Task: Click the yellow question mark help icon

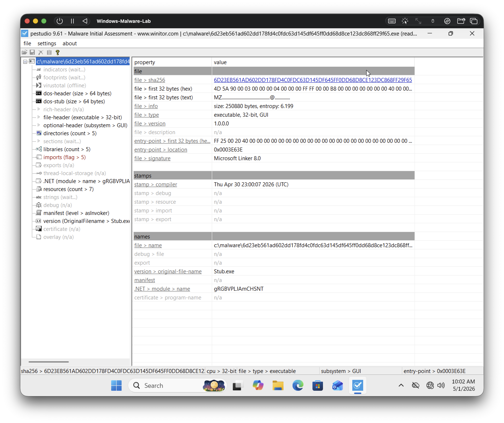Action: tap(58, 52)
